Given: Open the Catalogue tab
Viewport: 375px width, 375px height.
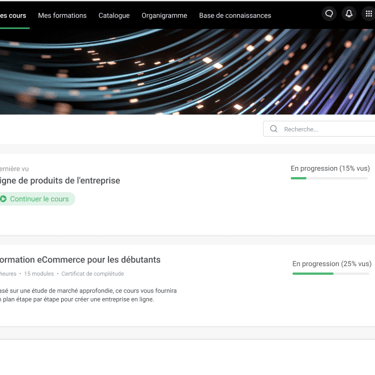Looking at the screenshot, I should [x=114, y=15].
